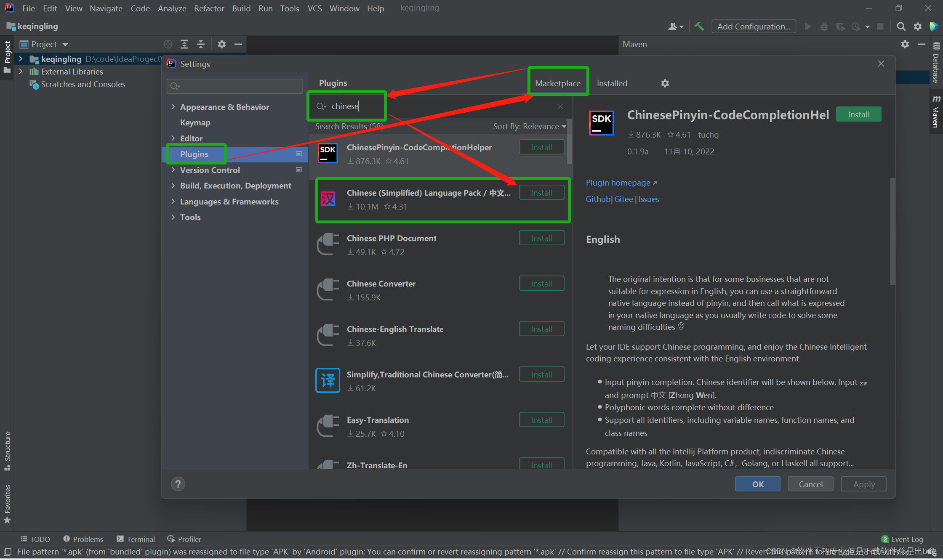This screenshot has width=943, height=560.
Task: Open Sort By Relevance dropdown
Action: click(529, 126)
